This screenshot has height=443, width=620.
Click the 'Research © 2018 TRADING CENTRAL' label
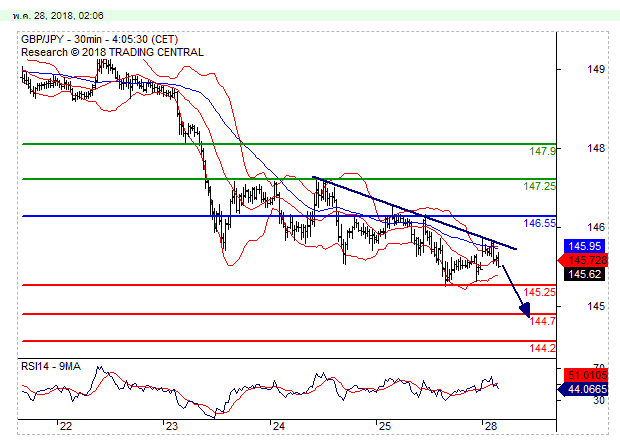[112, 52]
